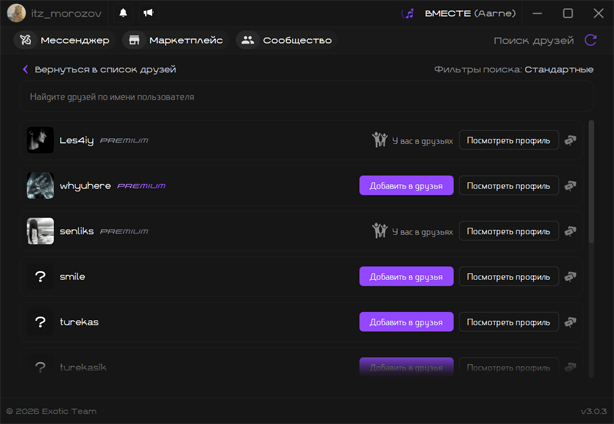Click the v3.0.3 version label
Screen dimensions: 614x424
click(594, 411)
